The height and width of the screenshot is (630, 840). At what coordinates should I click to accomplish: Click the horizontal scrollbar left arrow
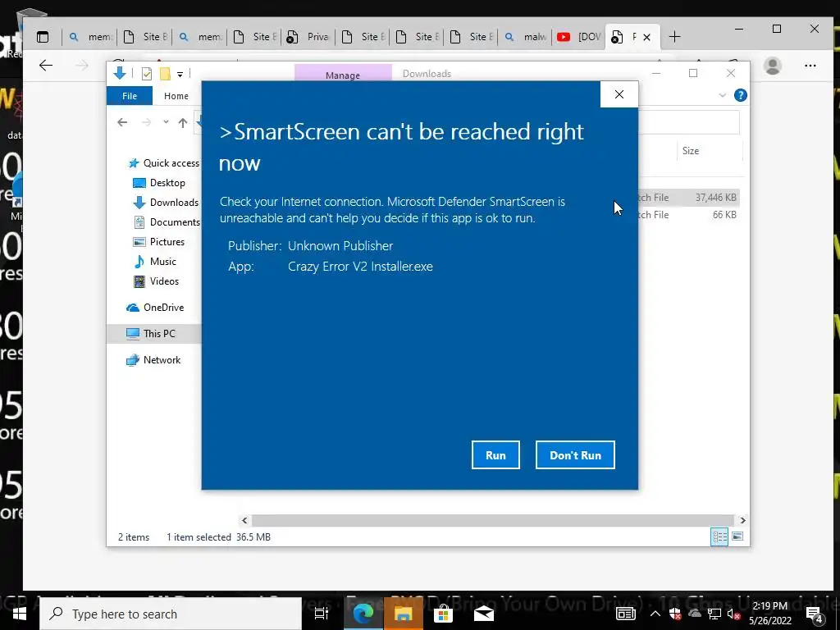[244, 520]
